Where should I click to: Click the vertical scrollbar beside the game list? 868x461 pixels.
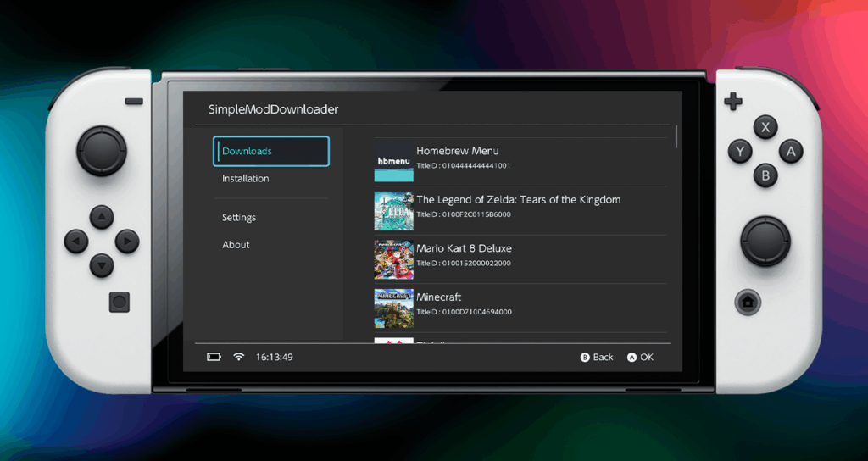(x=676, y=137)
